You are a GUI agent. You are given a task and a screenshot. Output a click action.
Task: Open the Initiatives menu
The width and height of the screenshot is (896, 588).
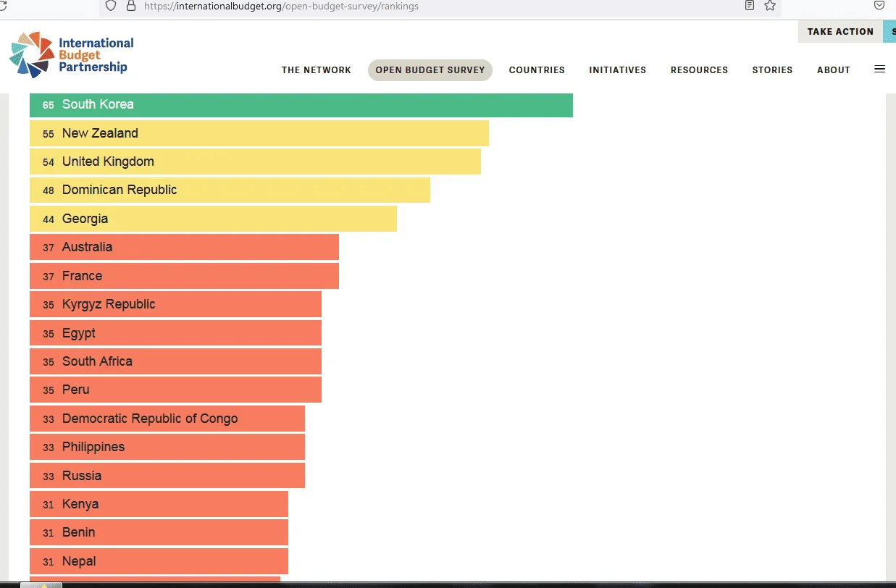point(618,70)
